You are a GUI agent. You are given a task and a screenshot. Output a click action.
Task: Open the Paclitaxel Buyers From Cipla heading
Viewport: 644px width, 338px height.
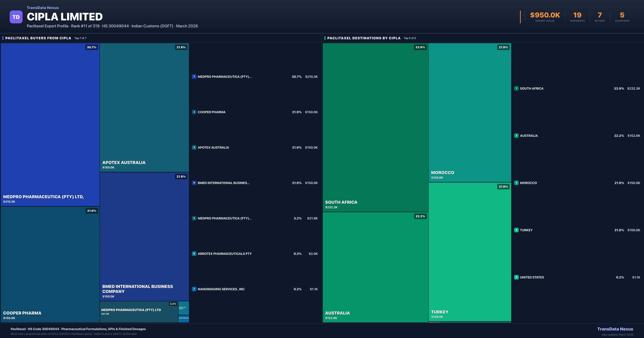click(x=38, y=38)
